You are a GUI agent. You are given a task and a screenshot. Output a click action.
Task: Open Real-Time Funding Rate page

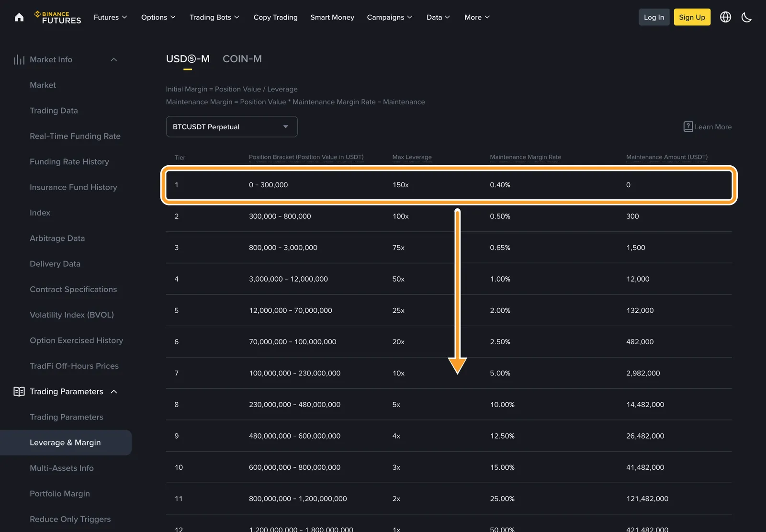coord(75,136)
